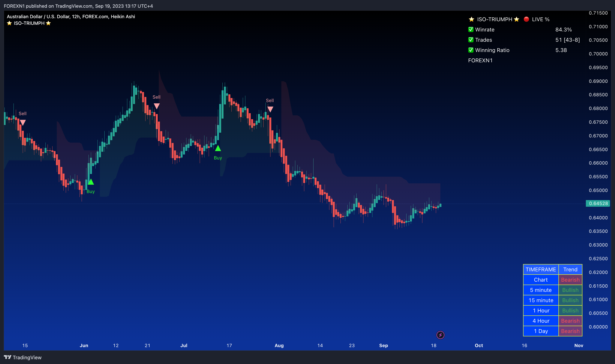Click the 0.70000 price axis label
The width and height of the screenshot is (615, 364).
598,54
